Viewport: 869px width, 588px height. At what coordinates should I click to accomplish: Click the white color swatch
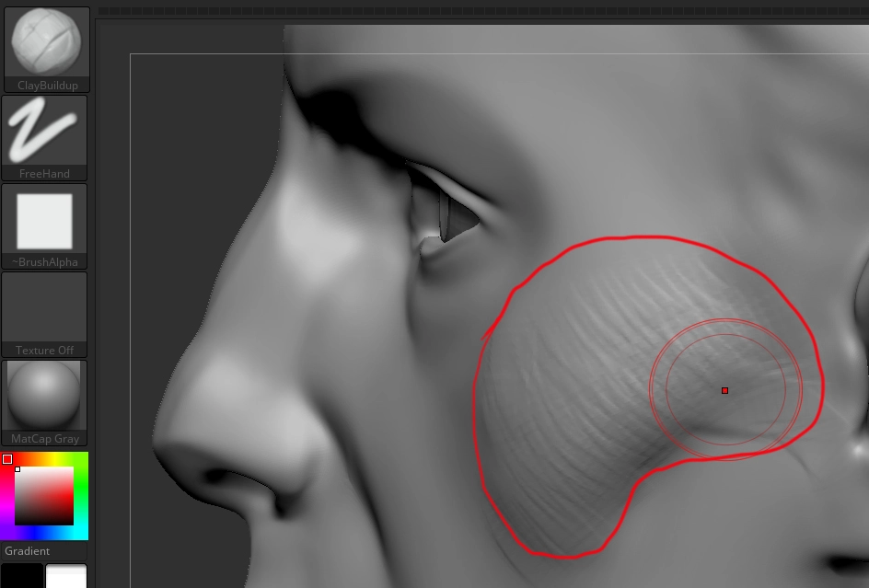(x=64, y=580)
